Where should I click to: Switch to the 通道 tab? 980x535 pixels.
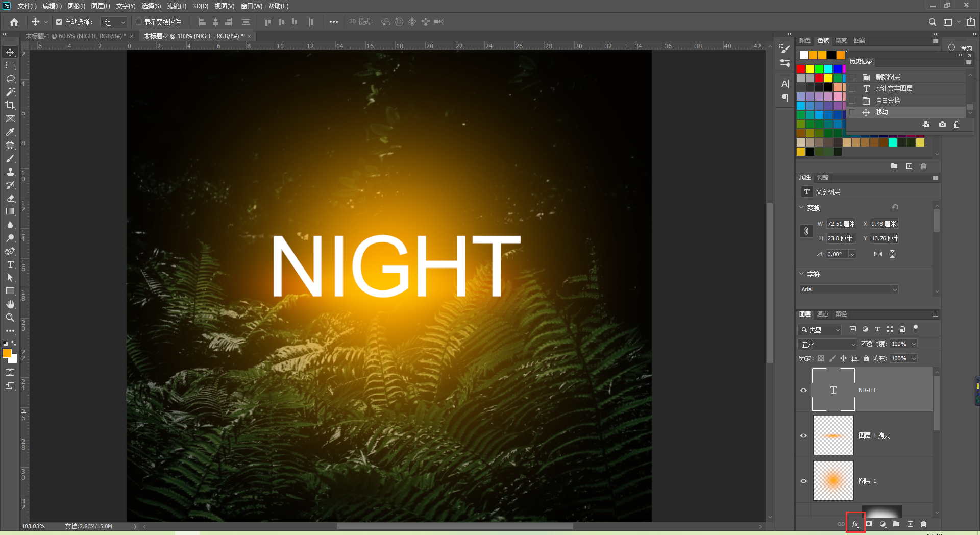point(823,314)
